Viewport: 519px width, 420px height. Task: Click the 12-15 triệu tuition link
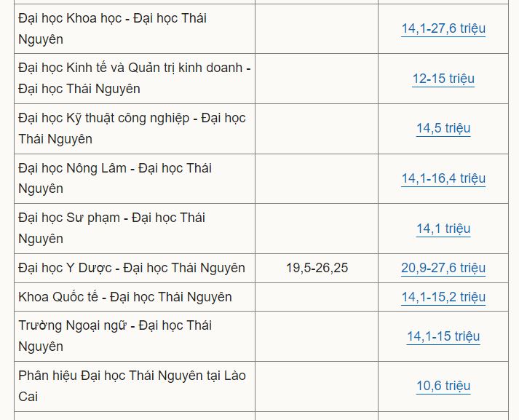click(443, 79)
